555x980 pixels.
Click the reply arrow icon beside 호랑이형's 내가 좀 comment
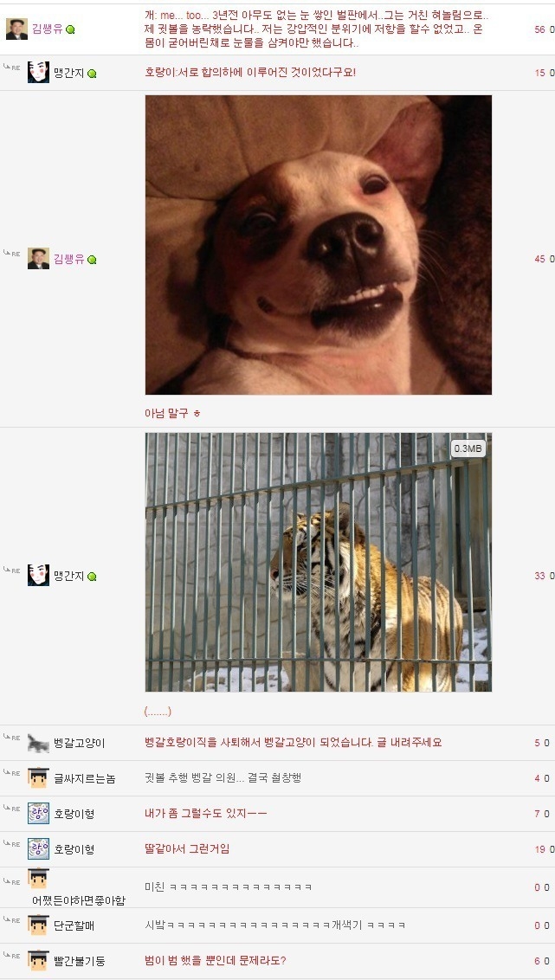[x=11, y=808]
